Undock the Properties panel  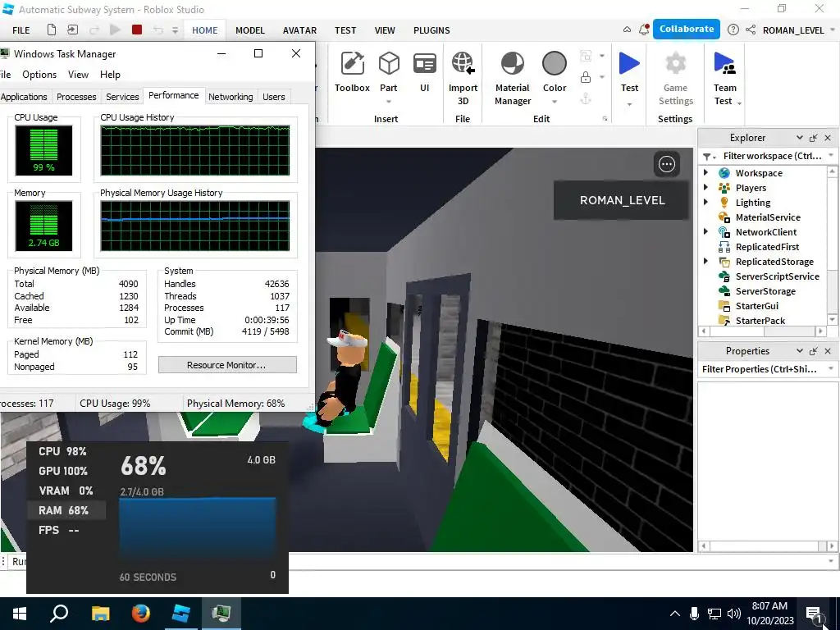(x=813, y=351)
